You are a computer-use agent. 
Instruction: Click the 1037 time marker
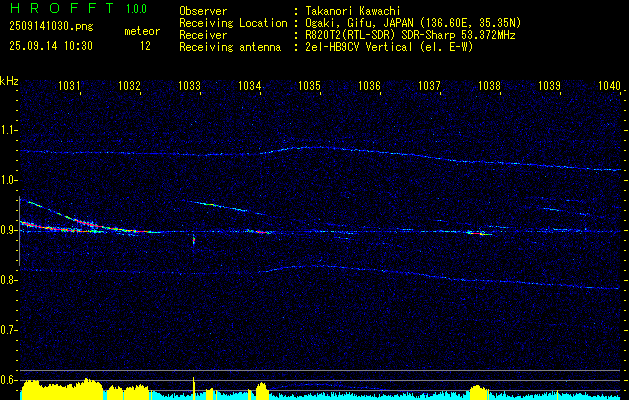coord(429,85)
